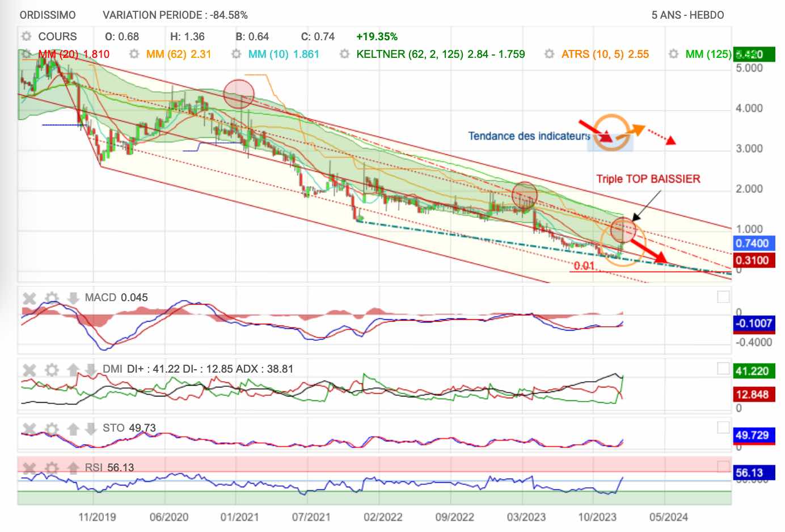Open RSI panel settings gear
The width and height of the screenshot is (785, 532).
pyautogui.click(x=52, y=468)
